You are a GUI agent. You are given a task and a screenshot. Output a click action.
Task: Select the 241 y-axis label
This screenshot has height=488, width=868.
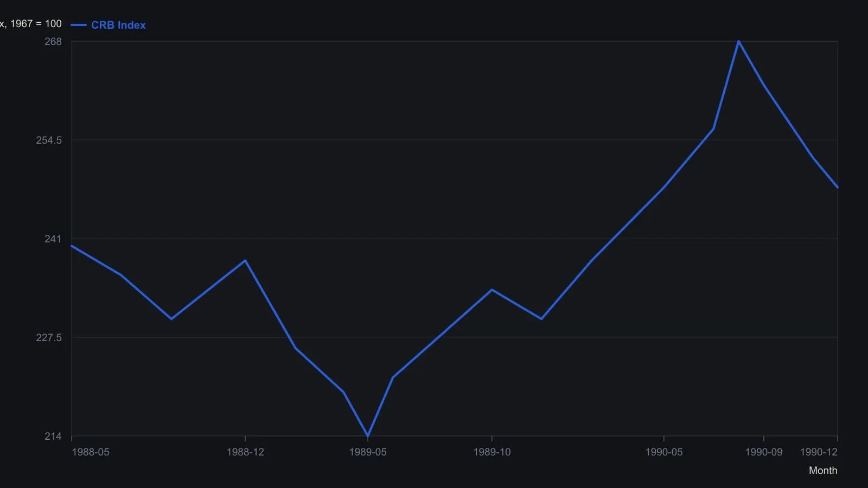point(53,239)
